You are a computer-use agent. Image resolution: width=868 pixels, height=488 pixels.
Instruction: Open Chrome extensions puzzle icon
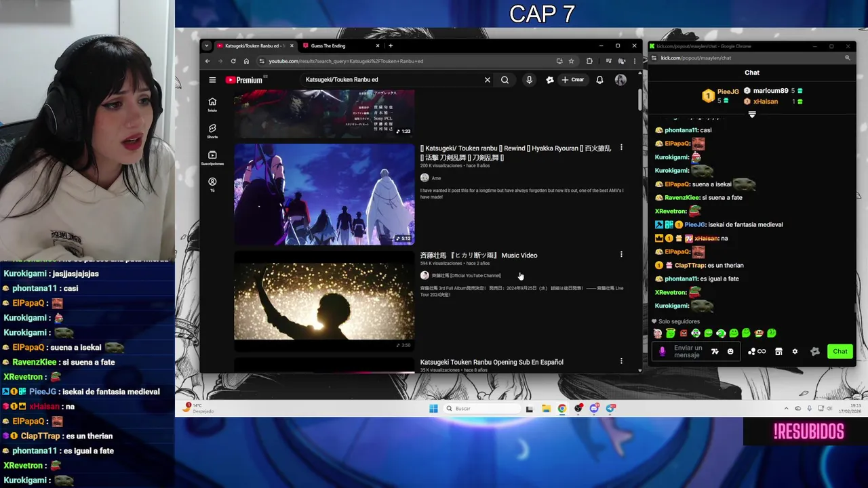[589, 61]
